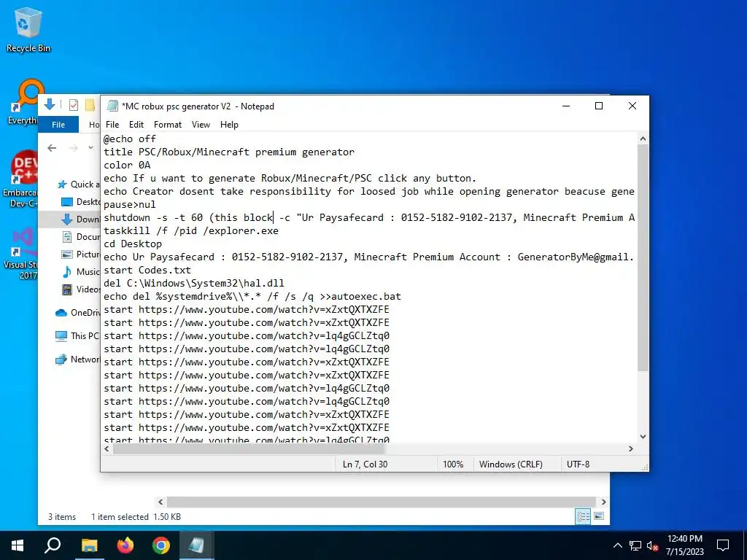Click the '@echo off' line in Notepad
Screen dimensions: 747x560
130,139
